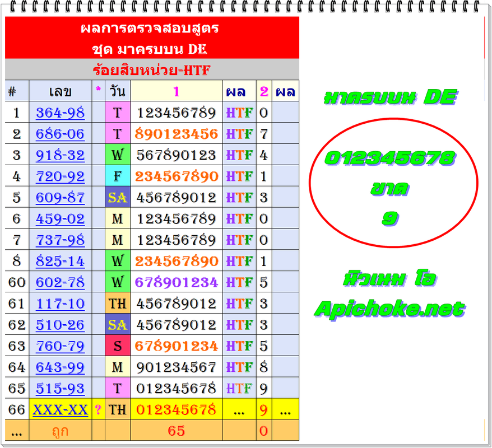Select the SA day cell in row 5
Viewport: 492px width, 448px height.
[x=117, y=197]
